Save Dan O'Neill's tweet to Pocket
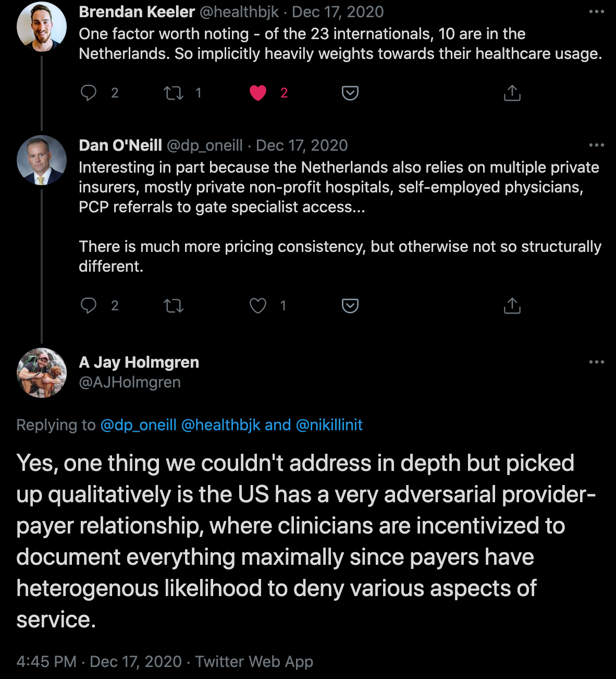Image resolution: width=616 pixels, height=679 pixels. click(350, 306)
